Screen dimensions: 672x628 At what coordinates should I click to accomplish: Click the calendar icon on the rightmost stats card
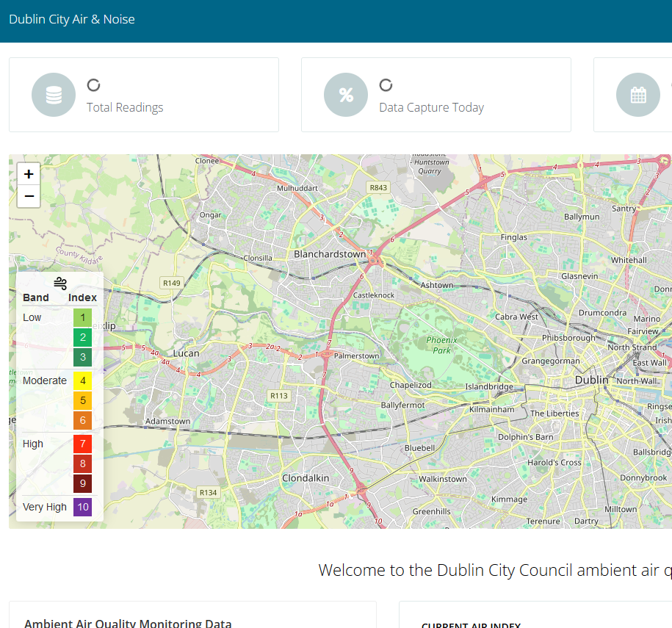[x=638, y=94]
